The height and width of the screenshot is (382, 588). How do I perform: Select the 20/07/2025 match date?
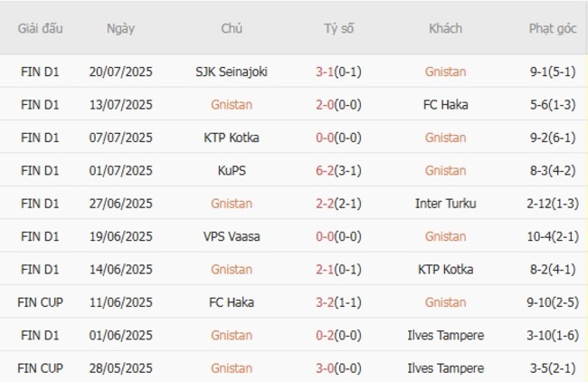point(120,72)
